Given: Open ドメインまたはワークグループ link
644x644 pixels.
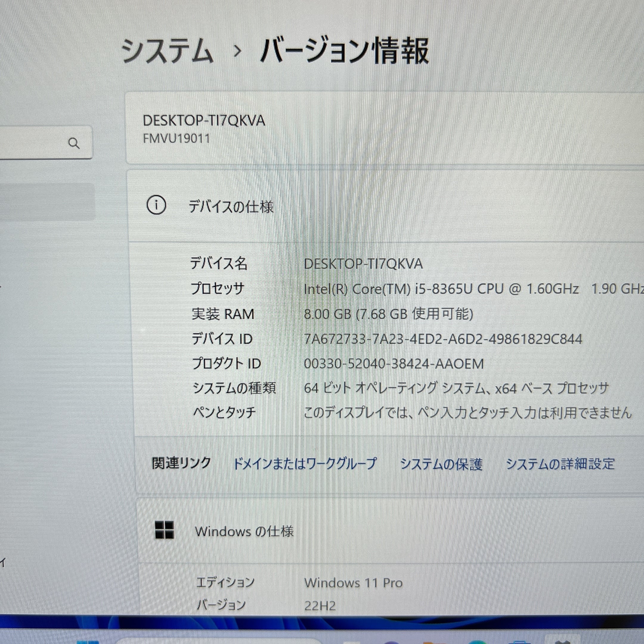Looking at the screenshot, I should [x=305, y=464].
